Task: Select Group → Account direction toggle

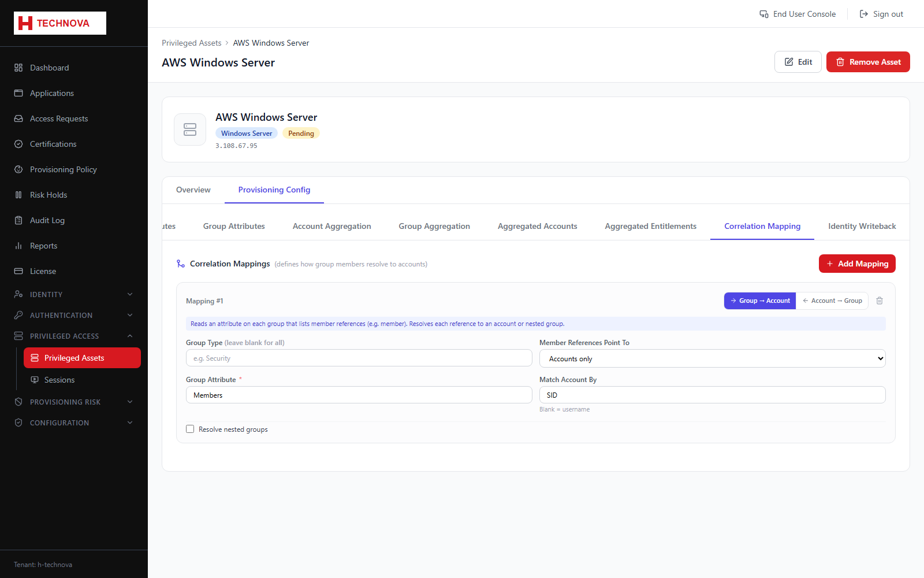Action: click(x=760, y=301)
